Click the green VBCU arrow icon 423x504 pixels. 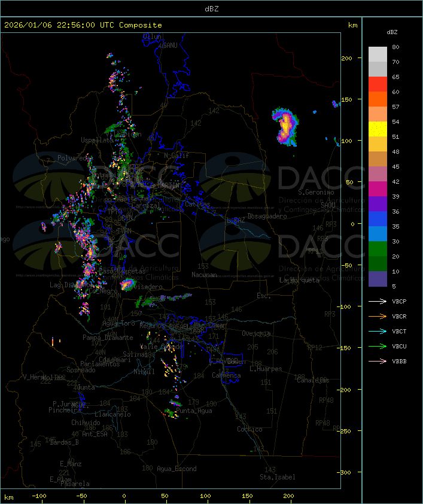click(378, 347)
